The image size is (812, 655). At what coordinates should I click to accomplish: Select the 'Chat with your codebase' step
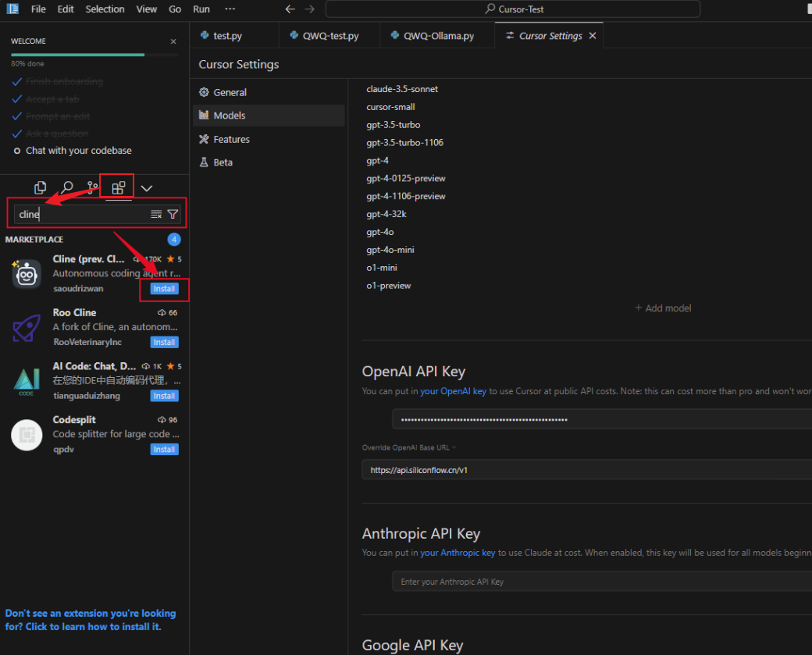78,151
